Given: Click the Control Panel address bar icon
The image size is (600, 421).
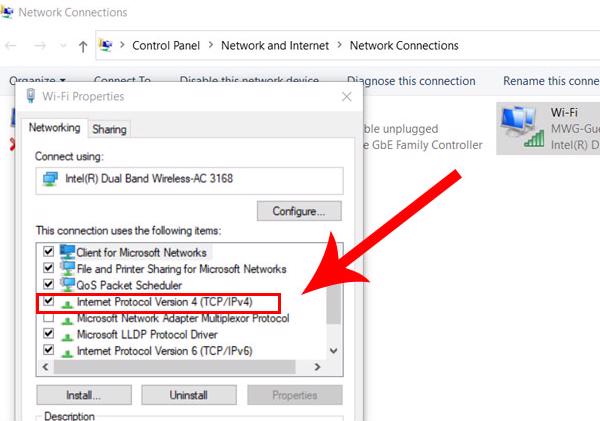Looking at the screenshot, I should 105,45.
